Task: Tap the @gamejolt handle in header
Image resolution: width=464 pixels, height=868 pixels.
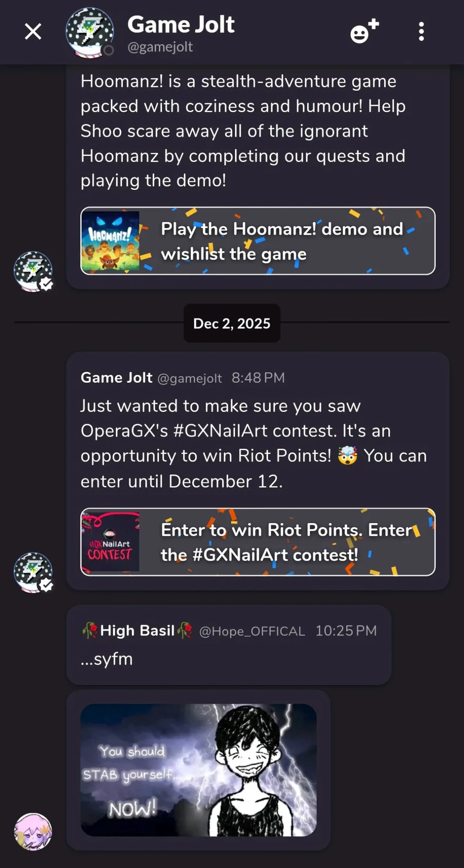Action: (160, 47)
